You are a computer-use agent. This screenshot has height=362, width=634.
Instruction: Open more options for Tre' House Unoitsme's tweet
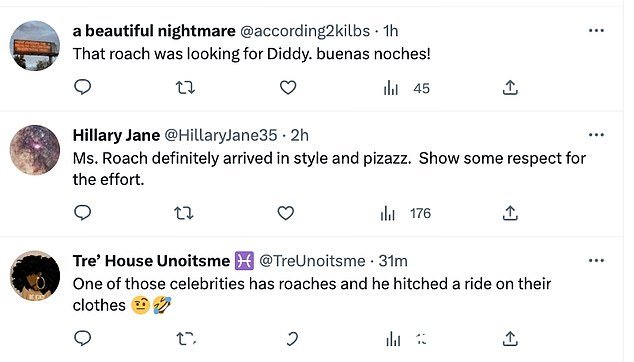[x=596, y=260]
